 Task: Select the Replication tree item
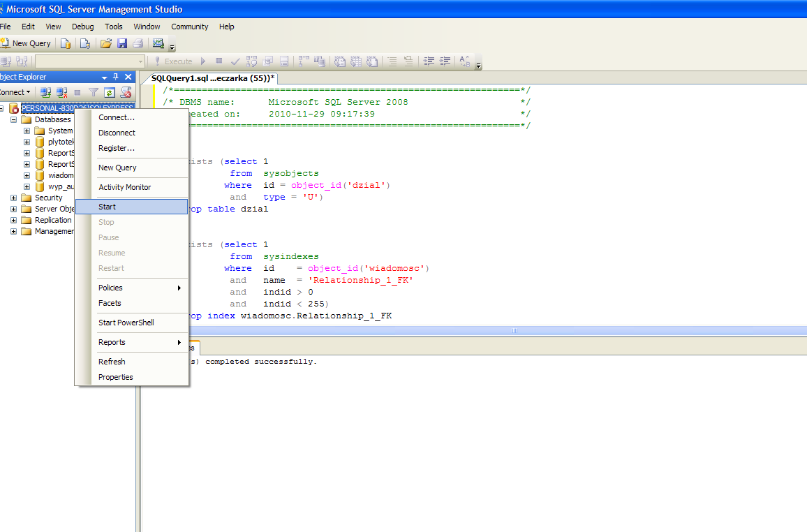(53, 220)
